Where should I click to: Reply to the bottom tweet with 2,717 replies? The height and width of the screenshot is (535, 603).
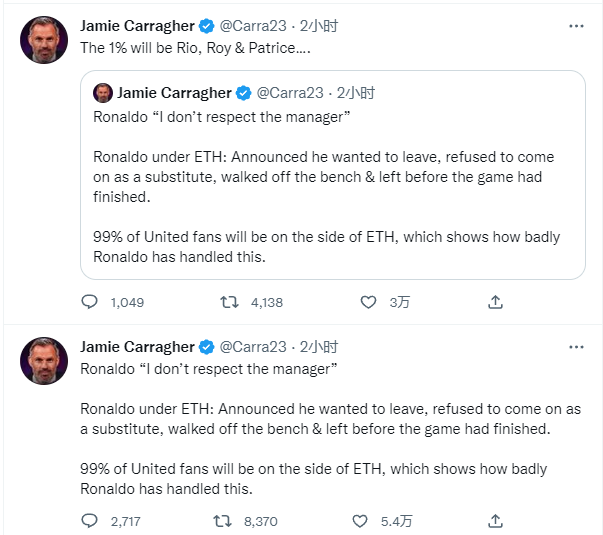89,521
